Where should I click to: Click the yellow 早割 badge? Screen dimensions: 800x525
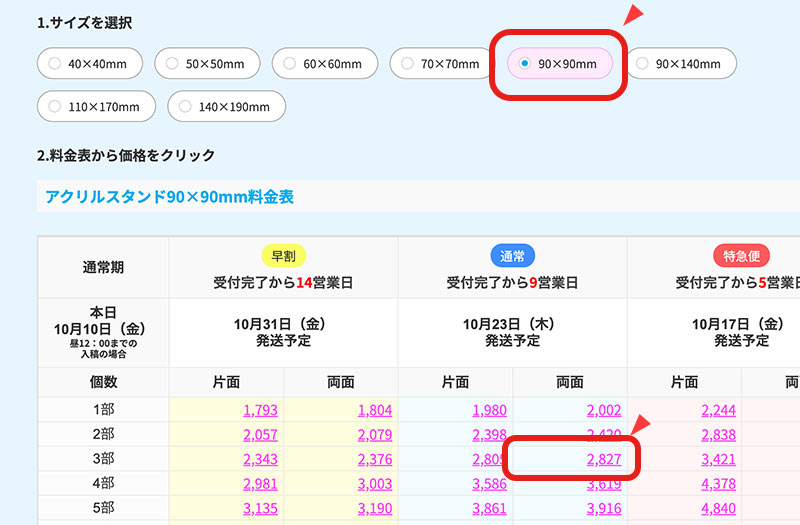[284, 255]
